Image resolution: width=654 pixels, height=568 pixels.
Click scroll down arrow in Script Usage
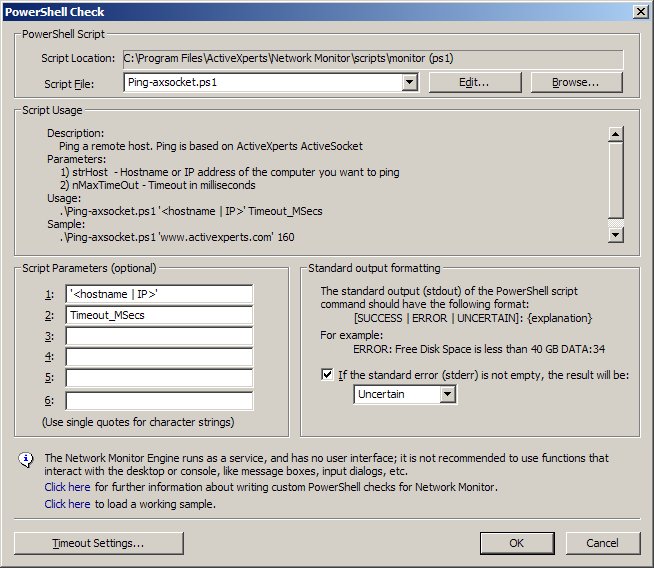[x=616, y=235]
